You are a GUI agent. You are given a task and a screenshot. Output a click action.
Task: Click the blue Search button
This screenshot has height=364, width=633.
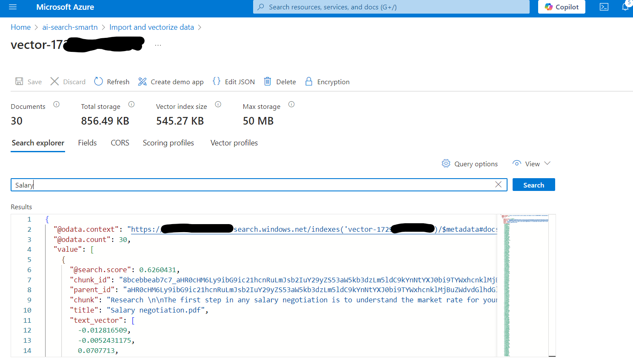click(533, 185)
